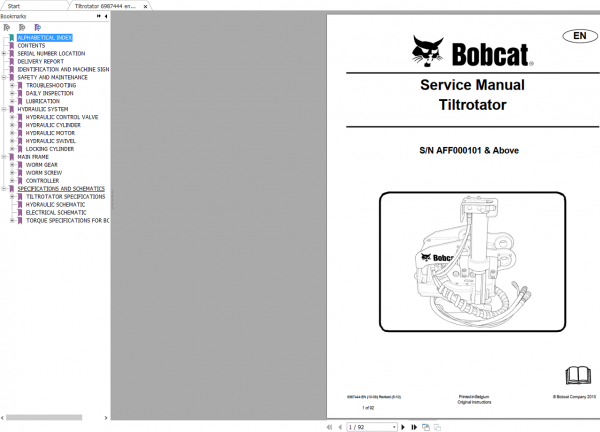
Task: Open MAIN FRAME bookmark
Action: 33,157
